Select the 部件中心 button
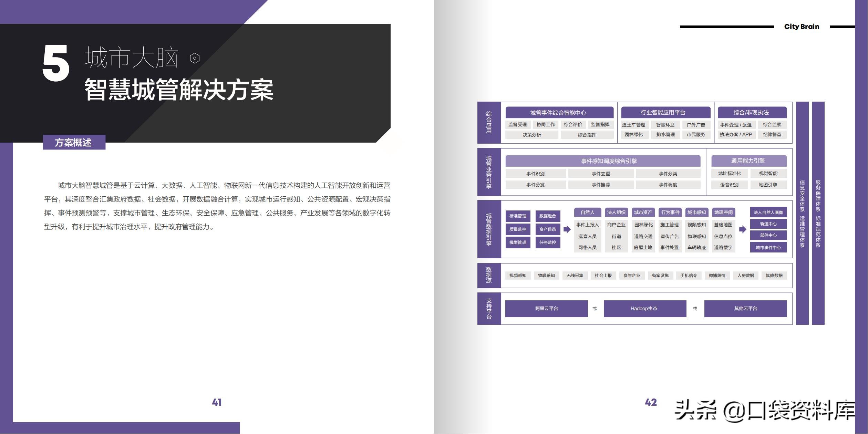Screen dimensions: 868x434 click(x=768, y=236)
